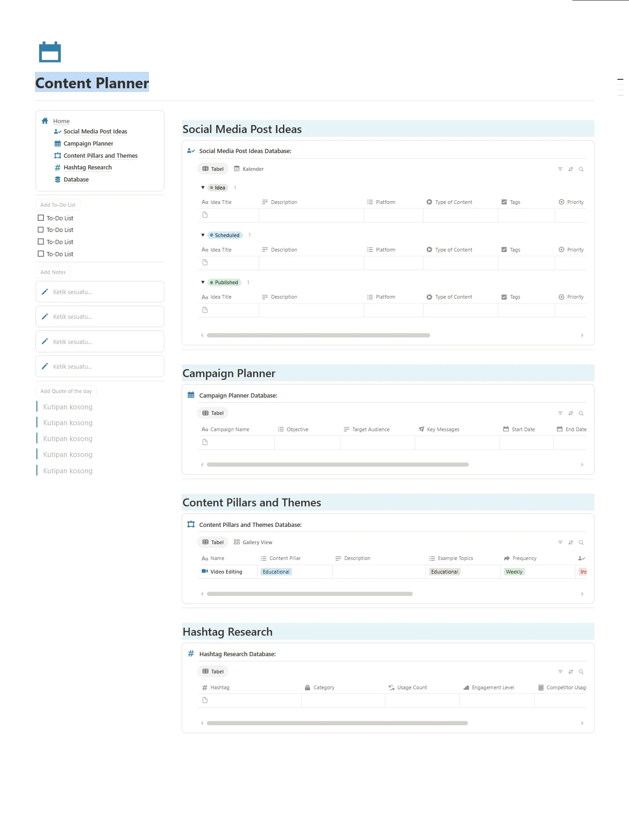Collapse the Published group triangle
Screen dimensions: 629x840
click(203, 282)
